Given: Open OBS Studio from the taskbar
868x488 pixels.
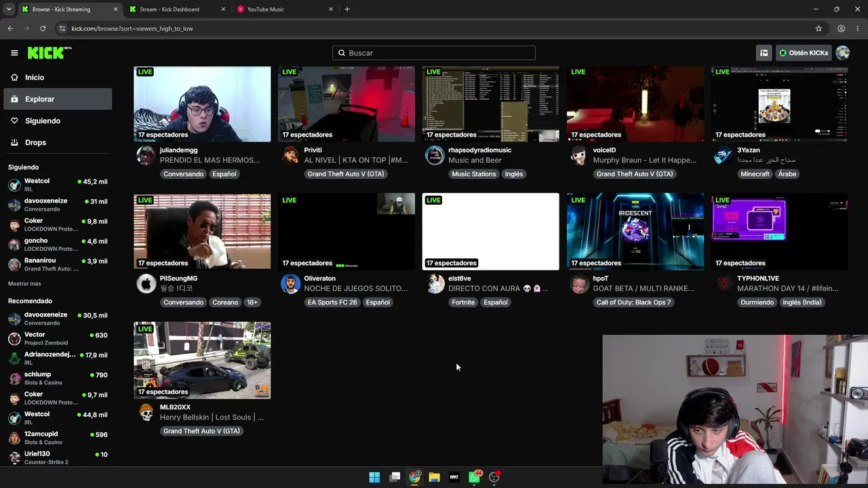Looking at the screenshot, I should [494, 477].
